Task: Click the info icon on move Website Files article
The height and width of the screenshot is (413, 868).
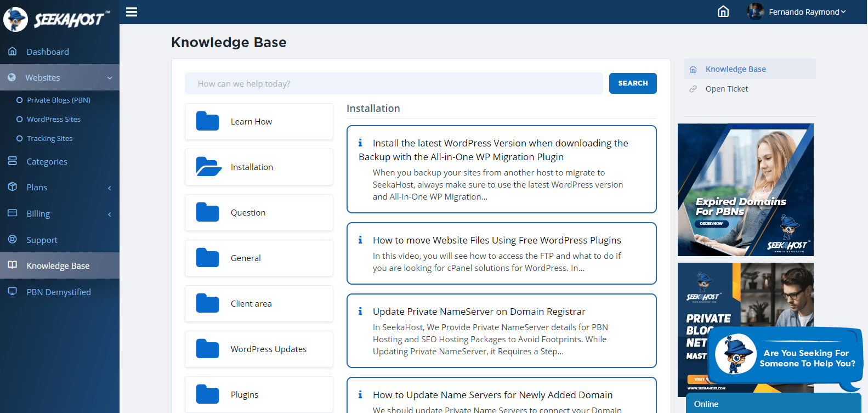Action: coord(360,240)
